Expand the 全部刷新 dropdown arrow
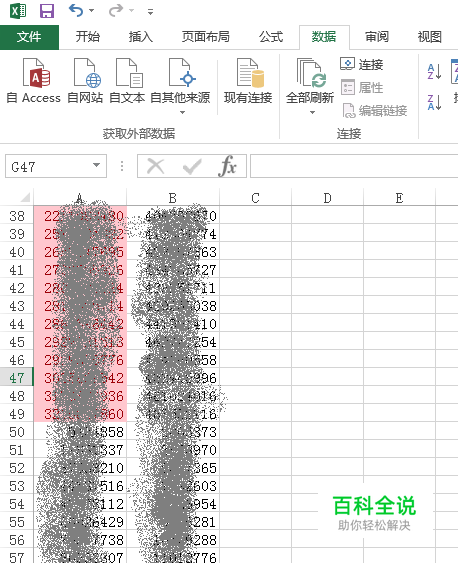 312,113
